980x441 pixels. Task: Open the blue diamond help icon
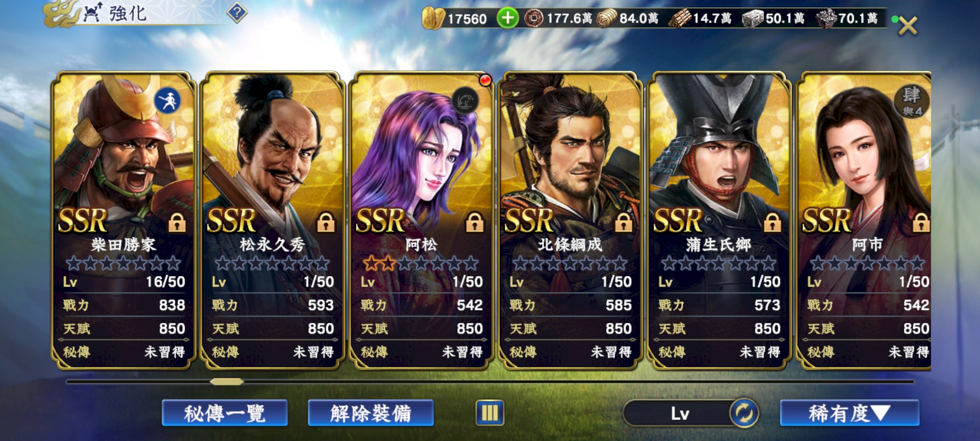click(x=237, y=13)
